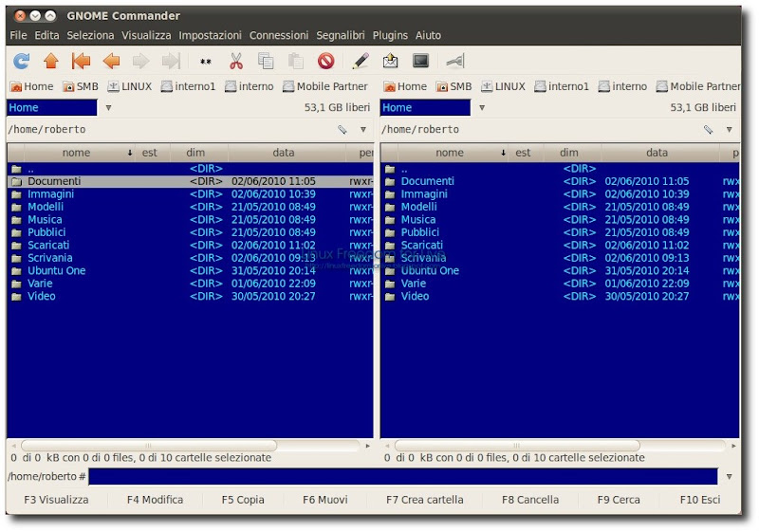Expand right panel directory history arrow
The width and height of the screenshot is (759, 532).
[x=729, y=130]
